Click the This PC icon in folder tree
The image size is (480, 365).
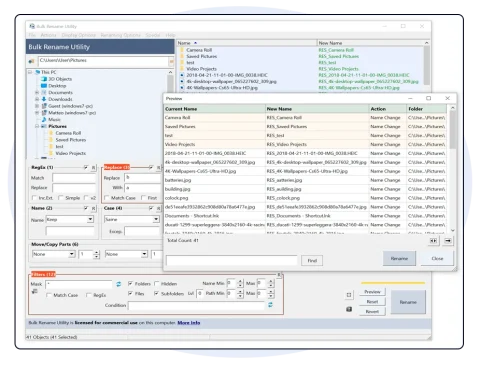click(37, 72)
